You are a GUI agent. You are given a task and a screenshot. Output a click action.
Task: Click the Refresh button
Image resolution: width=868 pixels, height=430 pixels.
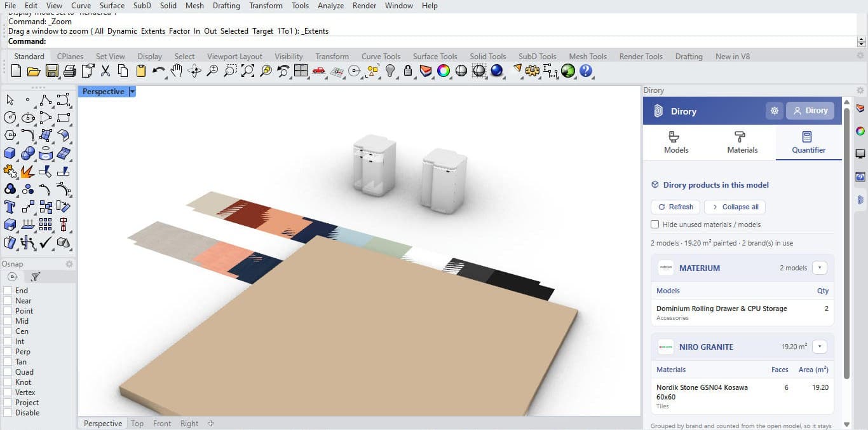(x=675, y=207)
